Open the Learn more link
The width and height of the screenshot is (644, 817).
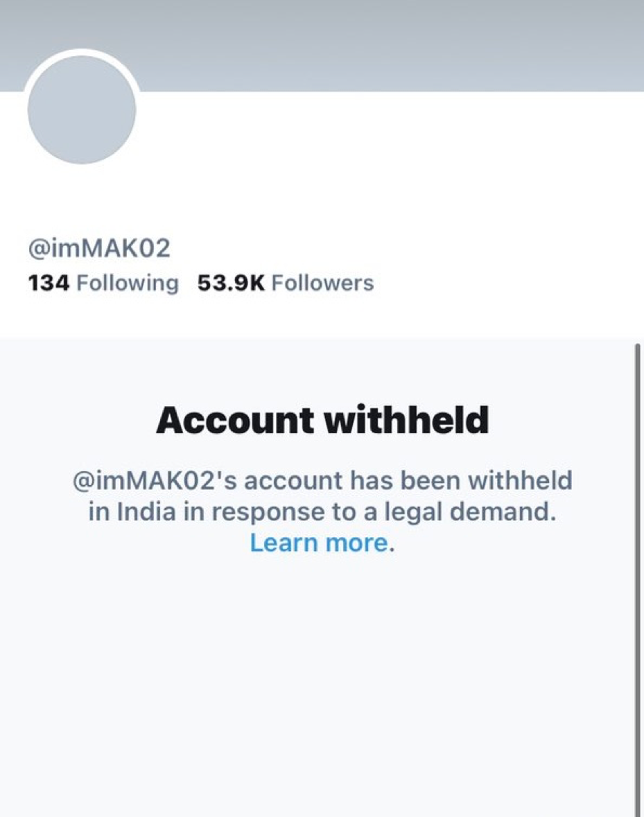[x=318, y=543]
